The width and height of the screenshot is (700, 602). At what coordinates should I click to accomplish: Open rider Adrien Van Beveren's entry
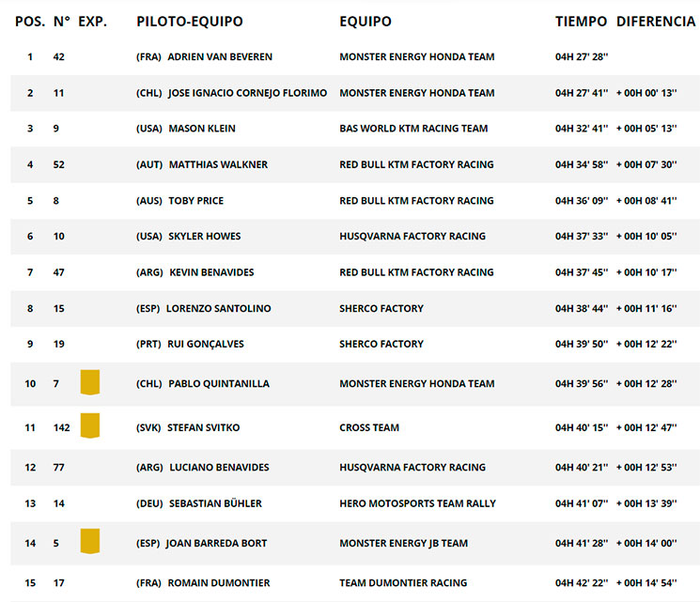pyautogui.click(x=220, y=57)
